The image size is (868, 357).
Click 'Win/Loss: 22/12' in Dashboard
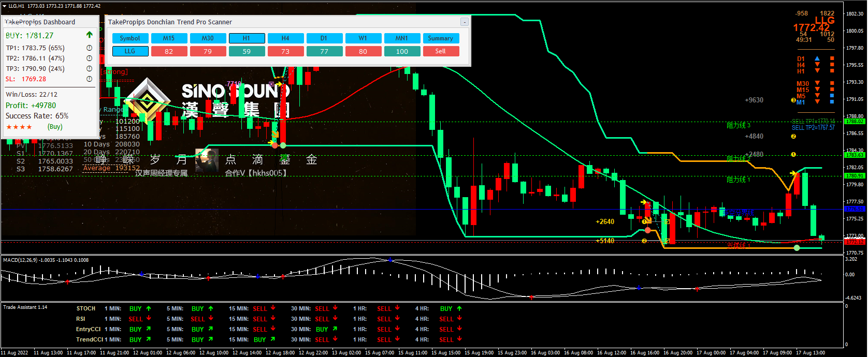(x=32, y=95)
